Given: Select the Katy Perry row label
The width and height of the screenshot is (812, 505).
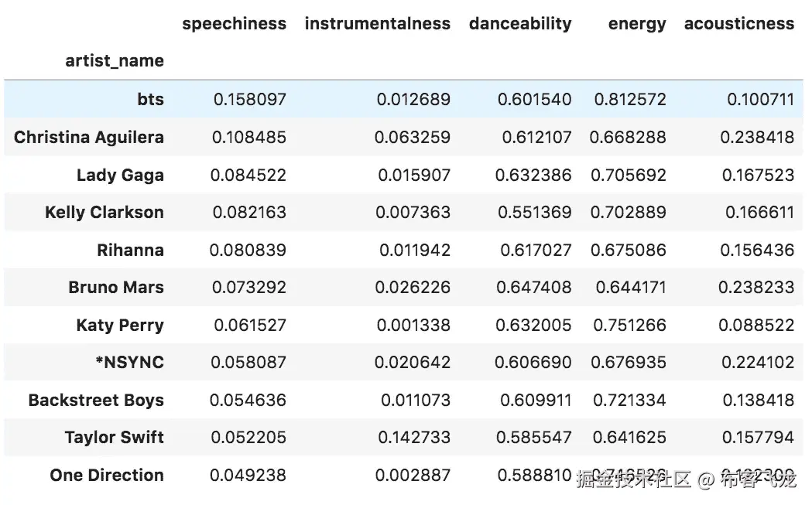Looking at the screenshot, I should tap(120, 326).
